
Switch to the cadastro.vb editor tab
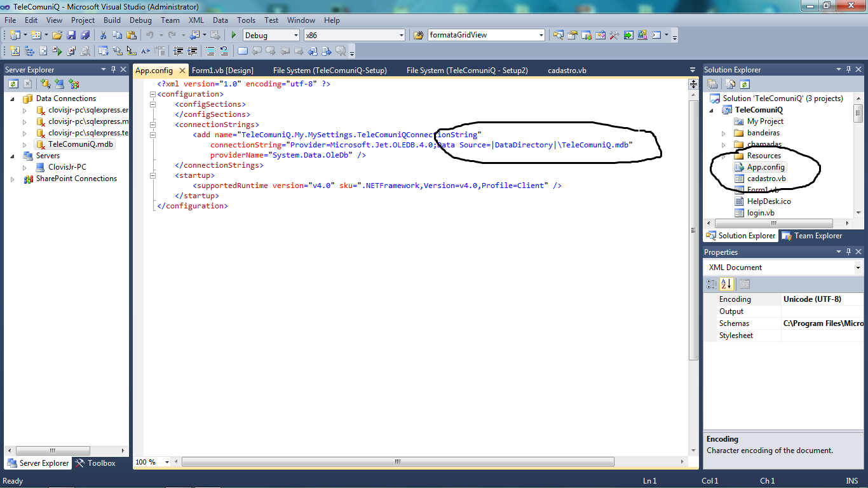point(567,70)
